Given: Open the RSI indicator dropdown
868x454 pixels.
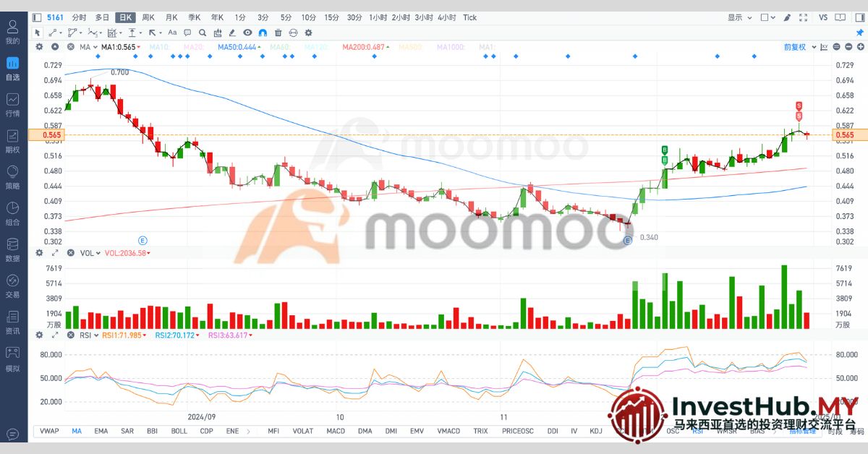Looking at the screenshot, I should pos(88,335).
